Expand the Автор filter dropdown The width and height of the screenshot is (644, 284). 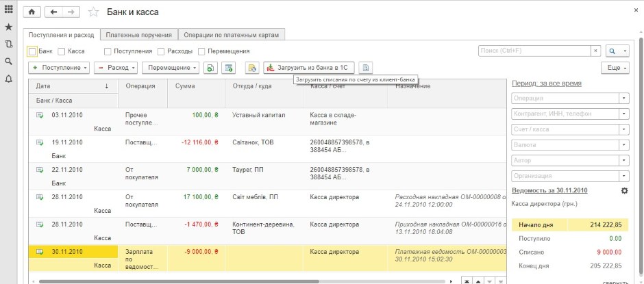point(624,160)
